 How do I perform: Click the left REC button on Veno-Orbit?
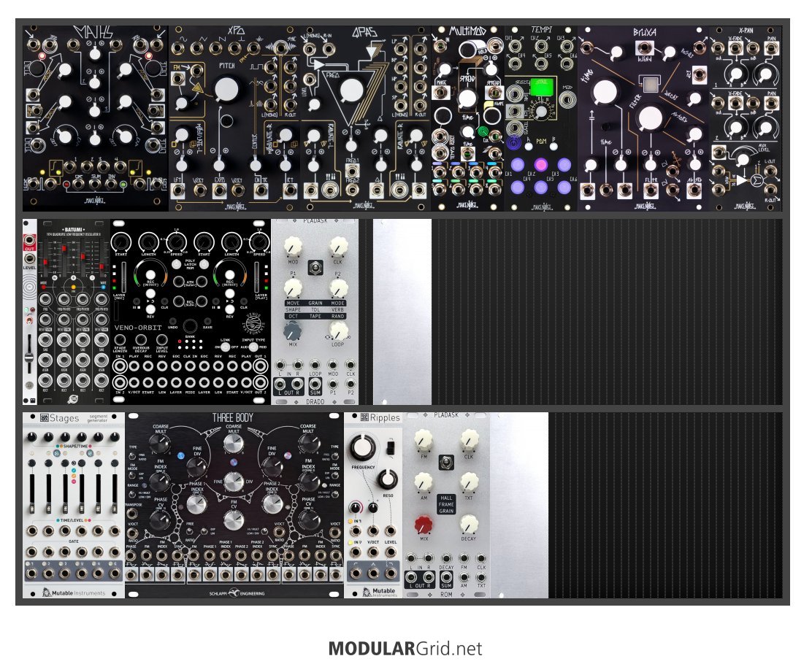coord(150,275)
